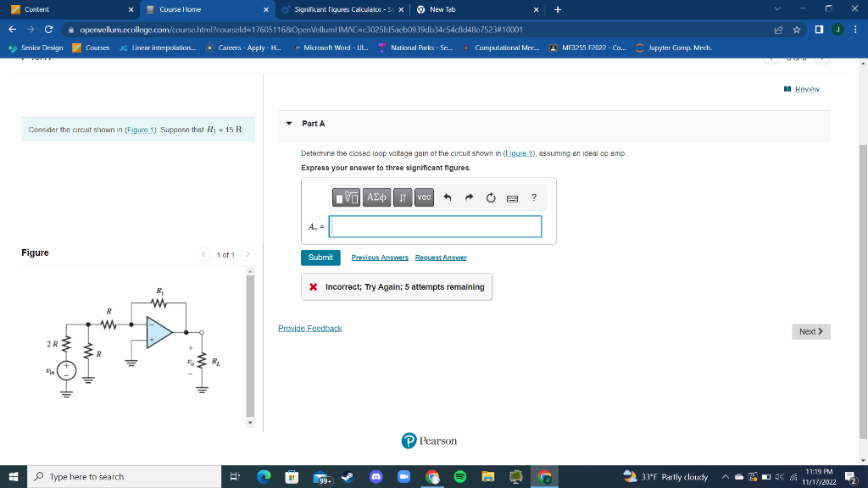Viewport: 868px width, 488px height.
Task: Collapse the Part A section
Action: (289, 124)
